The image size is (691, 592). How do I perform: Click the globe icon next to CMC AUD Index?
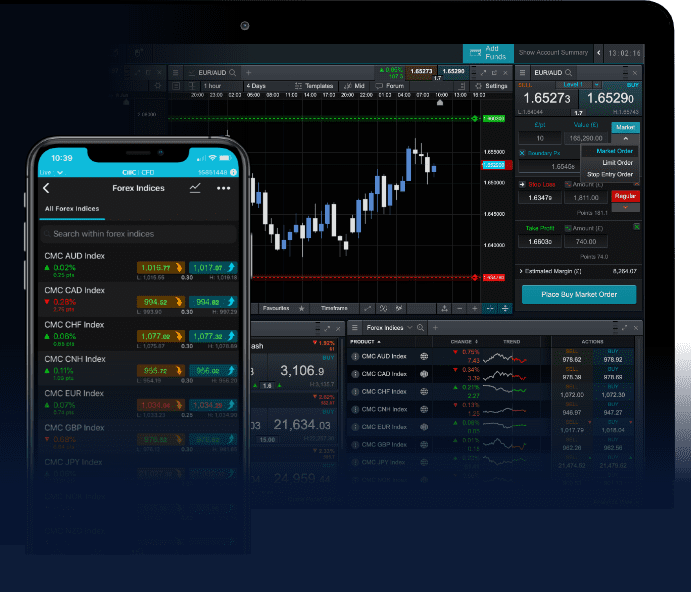(424, 356)
